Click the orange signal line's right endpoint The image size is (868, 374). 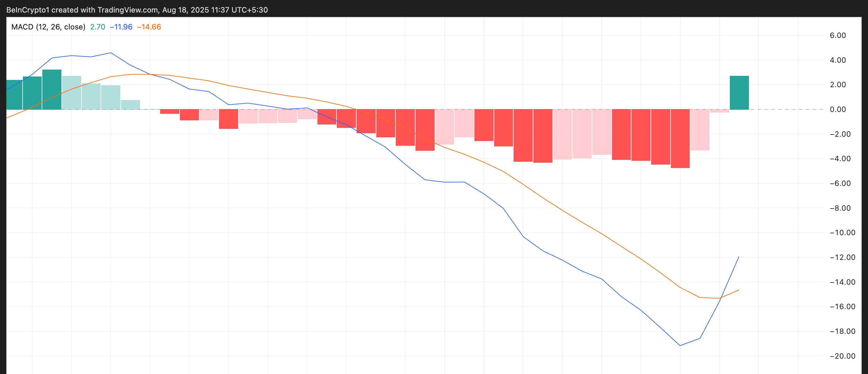[x=739, y=290]
